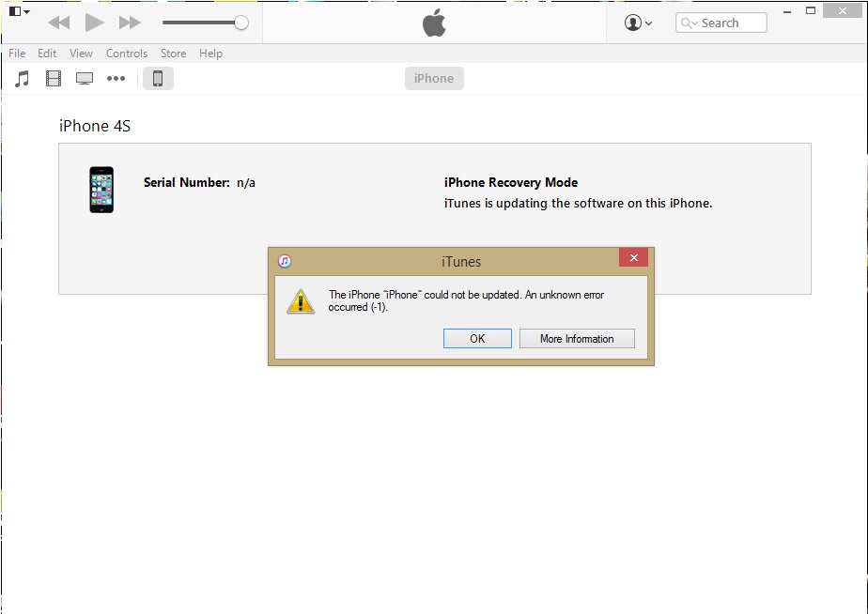868x614 pixels.
Task: Close the iTunes error dialog
Action: click(x=633, y=258)
